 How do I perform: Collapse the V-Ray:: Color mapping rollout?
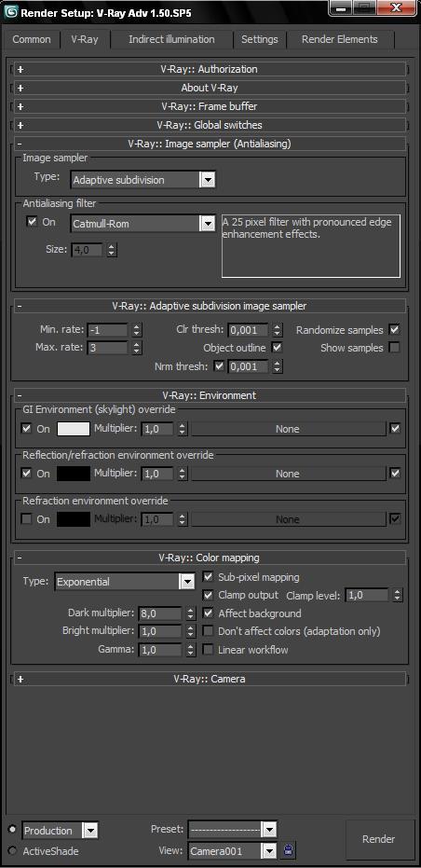pyautogui.click(x=210, y=558)
